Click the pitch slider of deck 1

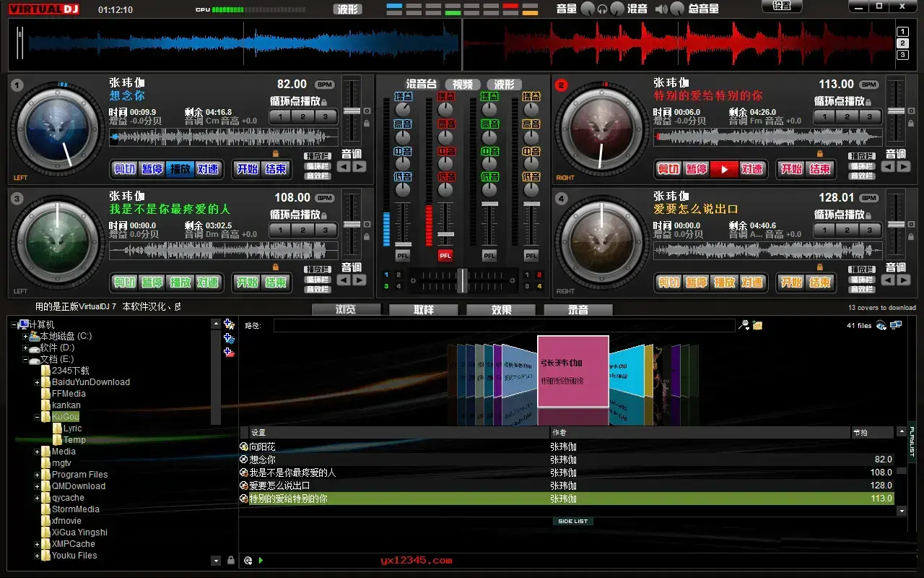click(351, 111)
